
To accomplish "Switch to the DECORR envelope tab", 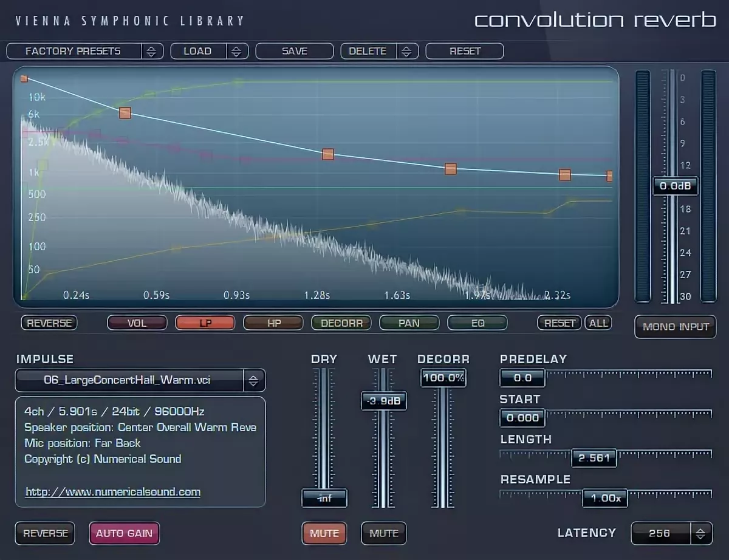I will pos(341,323).
